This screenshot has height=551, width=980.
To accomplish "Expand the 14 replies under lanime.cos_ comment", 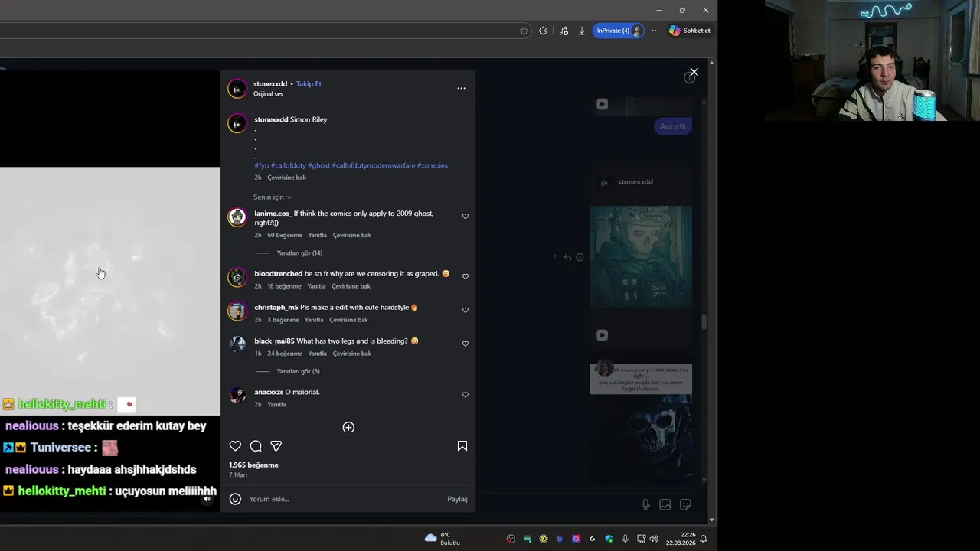I will [x=299, y=253].
